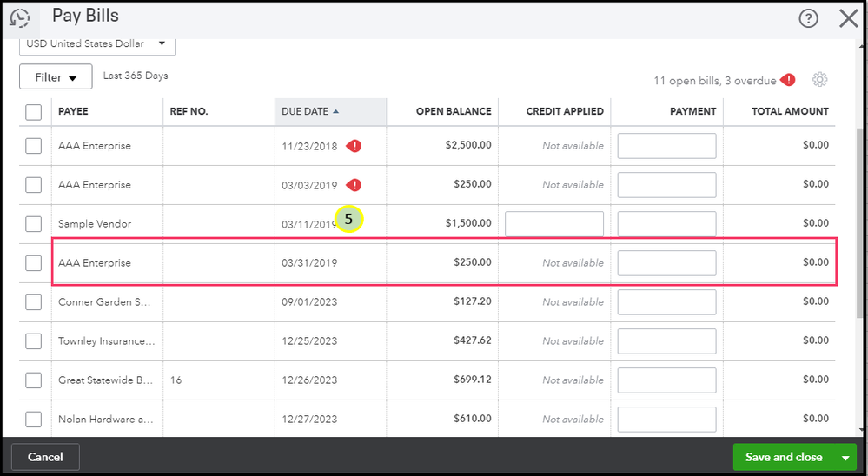Click the Credit Applied field for Sample Vendor

(553, 224)
